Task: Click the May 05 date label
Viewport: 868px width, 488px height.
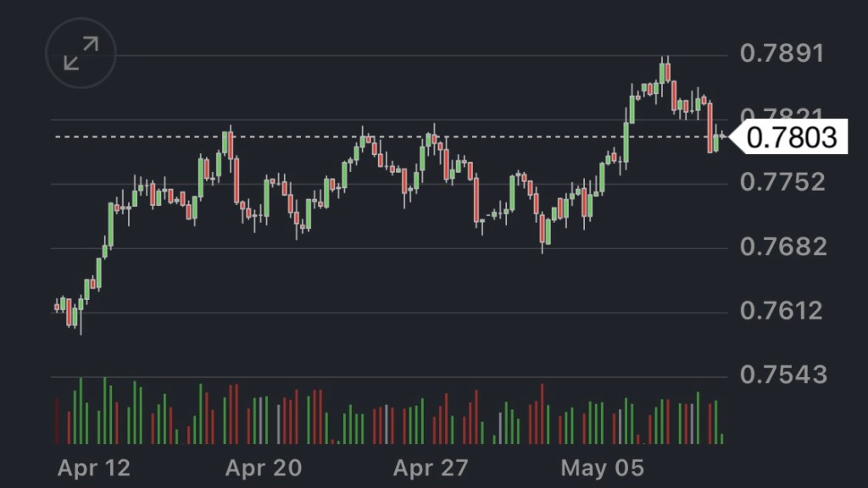Action: pos(603,468)
